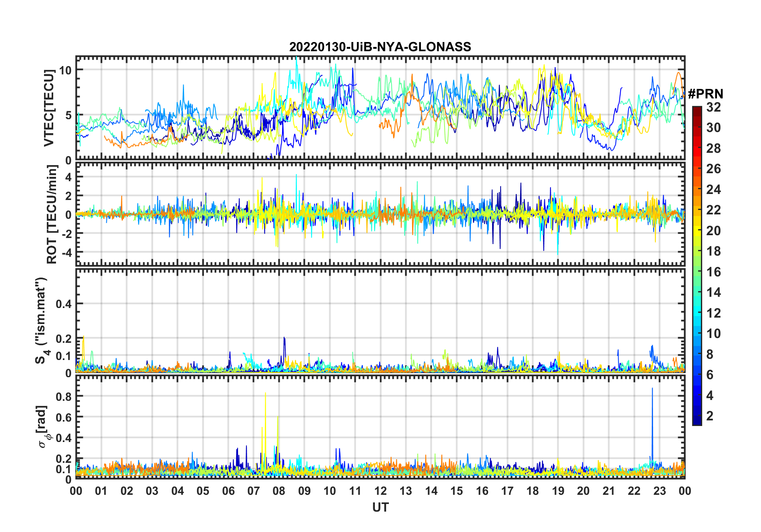761x532 pixels.
Task: Click the 0.4 tick on S4 axis
Action: [x=64, y=304]
